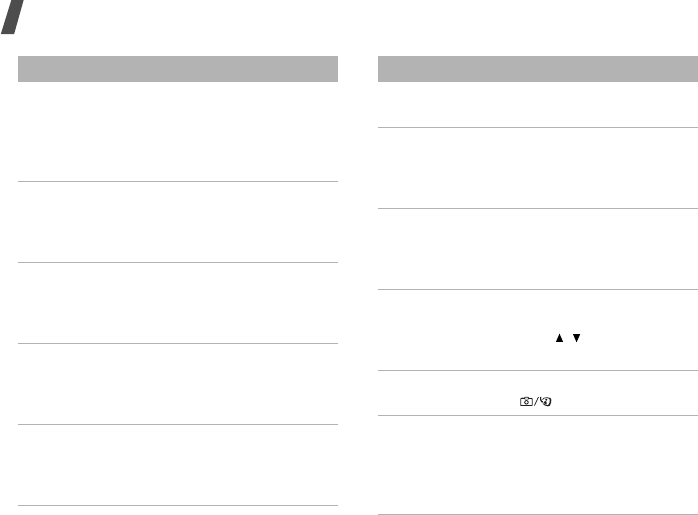This screenshot has height=515, width=698.
Task: Select the camera icon before the slash
Action: (526, 401)
